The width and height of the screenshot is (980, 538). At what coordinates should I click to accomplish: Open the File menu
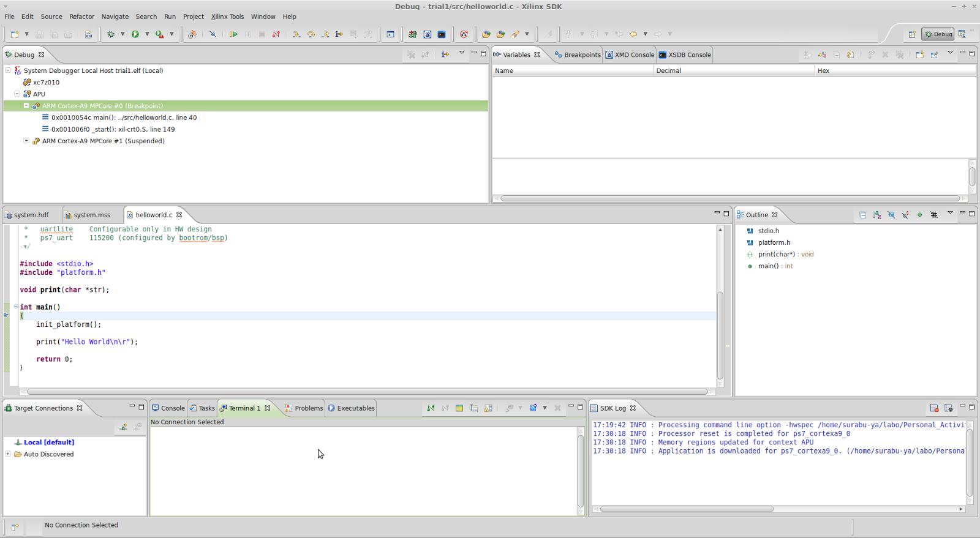(10, 17)
